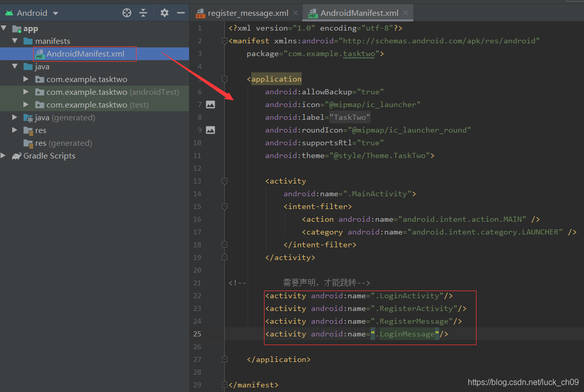
Task: Click the AndroidManifest.xml file icon in tree
Action: (40, 54)
